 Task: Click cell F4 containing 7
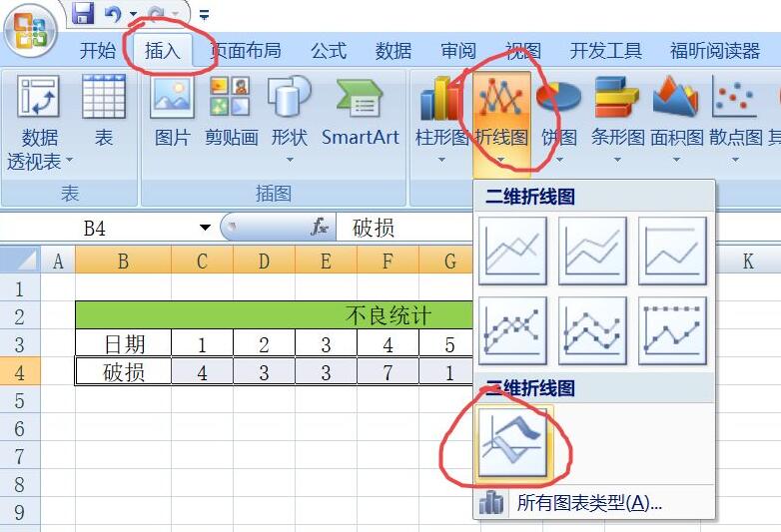pos(388,371)
